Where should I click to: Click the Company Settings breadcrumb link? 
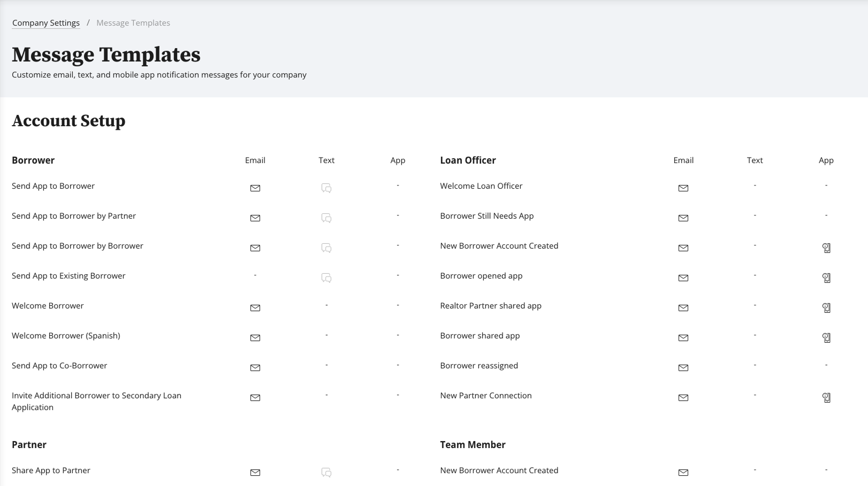point(45,22)
